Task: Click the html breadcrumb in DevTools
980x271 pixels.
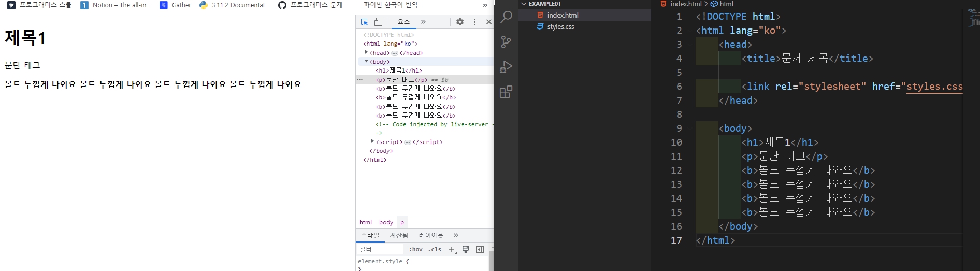Action: tap(366, 222)
